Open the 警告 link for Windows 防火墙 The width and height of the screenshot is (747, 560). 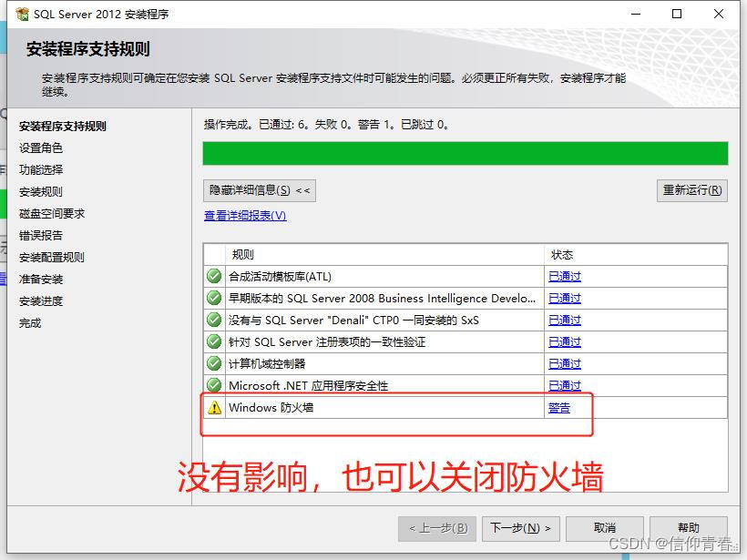tap(558, 408)
